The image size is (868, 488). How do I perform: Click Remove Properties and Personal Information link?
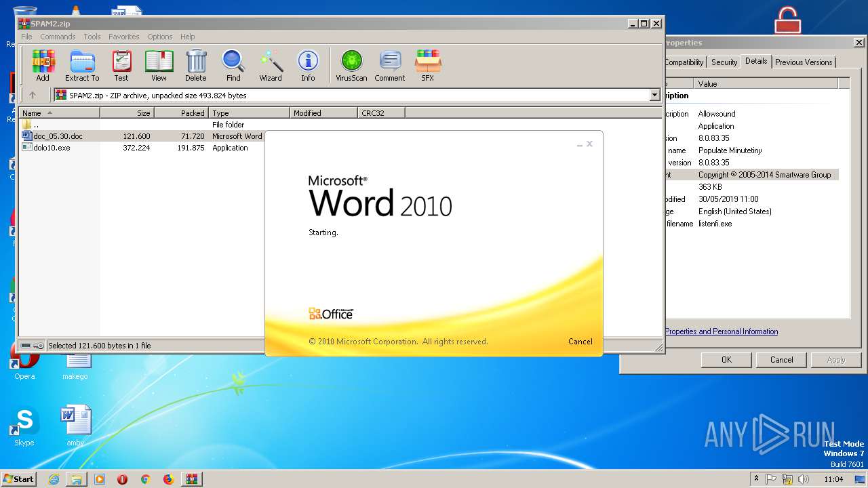pos(722,331)
